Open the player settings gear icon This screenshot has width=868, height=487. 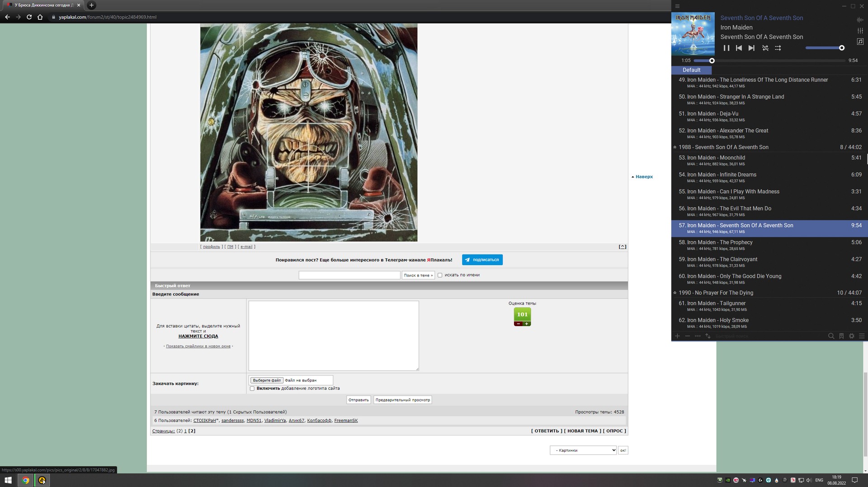(x=852, y=336)
